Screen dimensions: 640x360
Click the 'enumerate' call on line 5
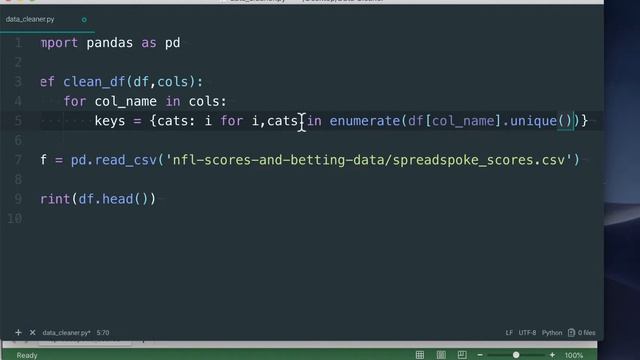(364, 121)
